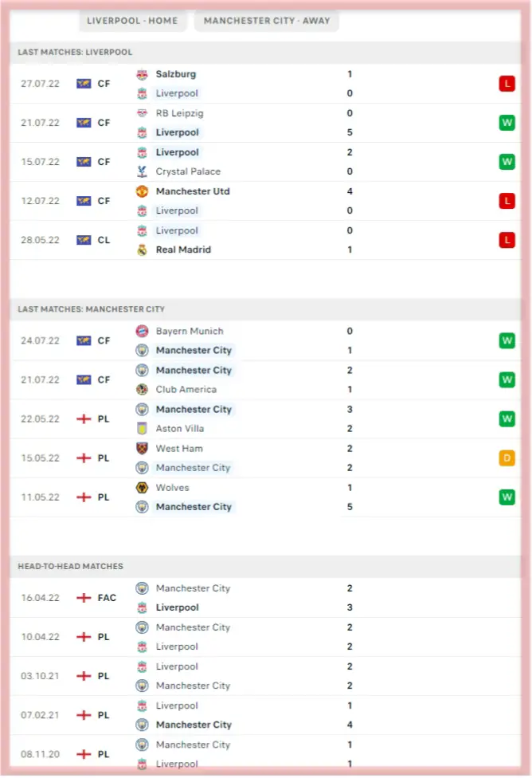The image size is (532, 778).
Task: Click the Club America team logo
Action: [x=142, y=390]
